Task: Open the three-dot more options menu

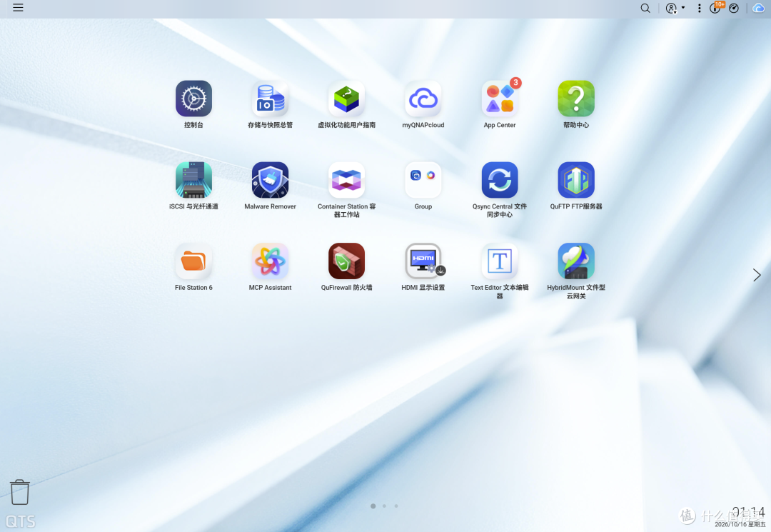Action: pos(699,9)
